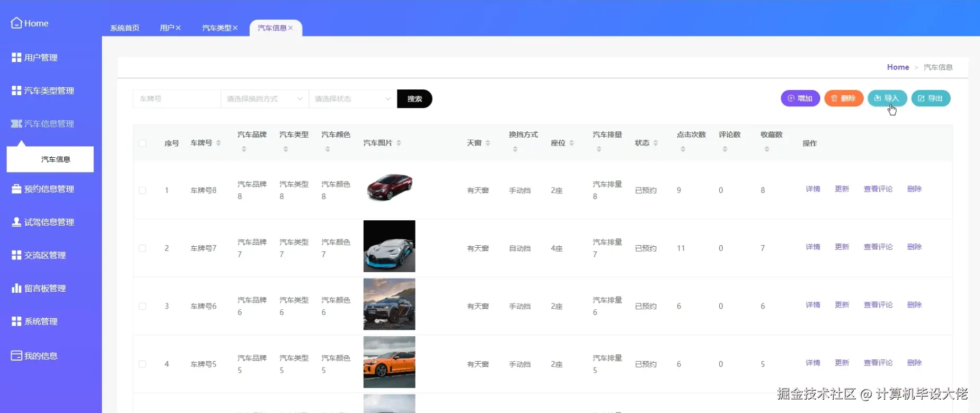The width and height of the screenshot is (980, 413).
Task: Click the 预约信息管理 briefcase icon
Action: (16, 188)
